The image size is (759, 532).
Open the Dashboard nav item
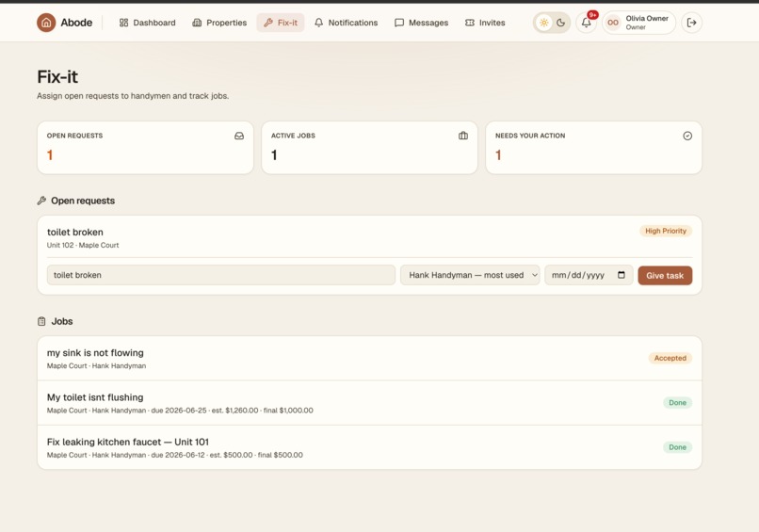(147, 23)
